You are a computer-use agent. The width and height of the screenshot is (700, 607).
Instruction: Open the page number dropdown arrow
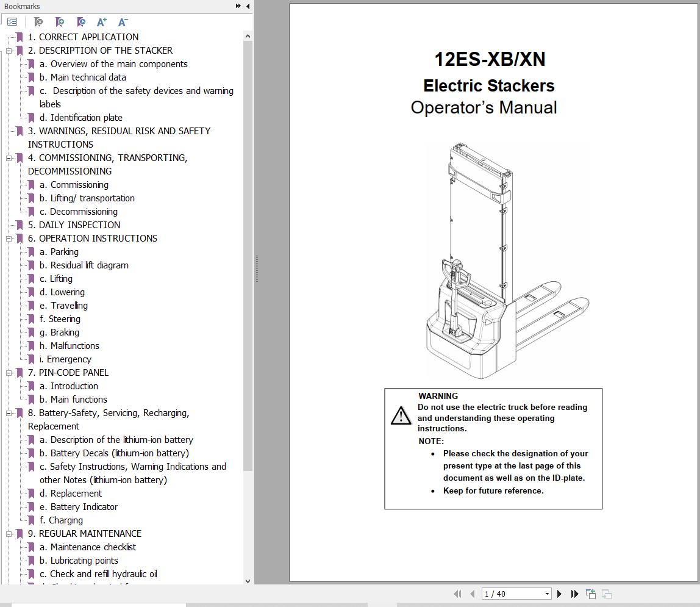tap(548, 594)
